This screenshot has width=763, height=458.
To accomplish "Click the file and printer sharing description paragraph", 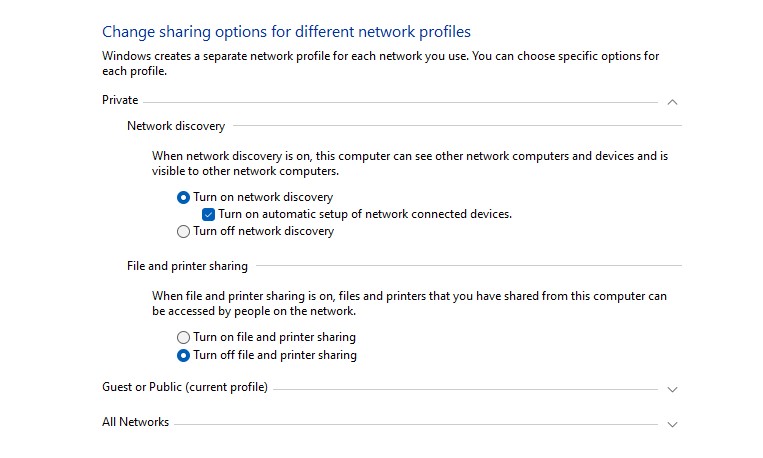I will point(409,304).
